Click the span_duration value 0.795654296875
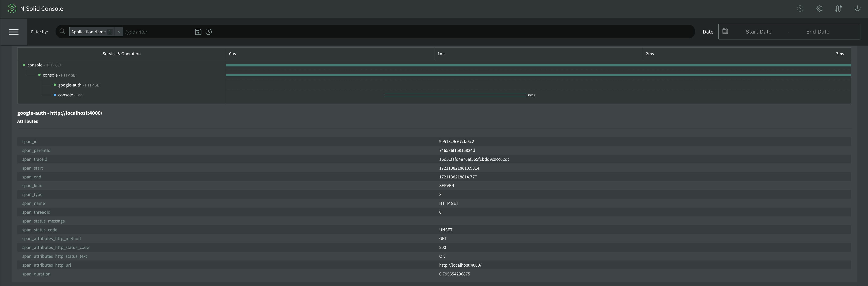868x286 pixels. click(x=454, y=274)
